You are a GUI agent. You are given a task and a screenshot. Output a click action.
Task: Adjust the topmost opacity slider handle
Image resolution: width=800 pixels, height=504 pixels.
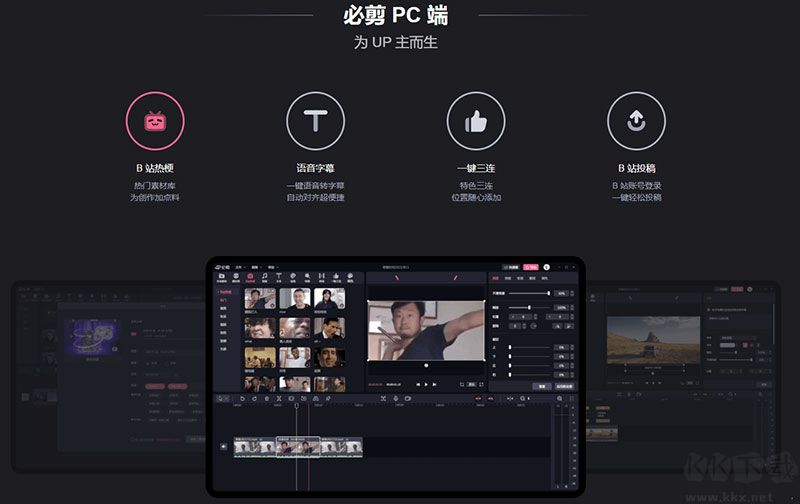tap(549, 293)
